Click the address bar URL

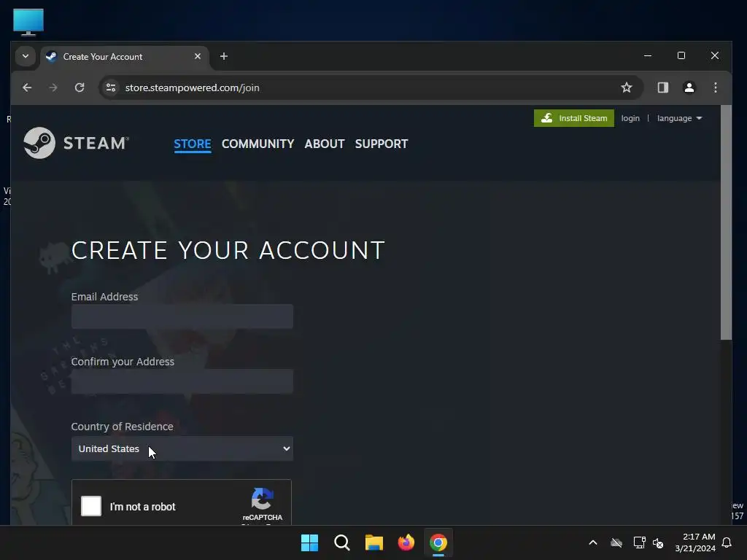coord(192,87)
